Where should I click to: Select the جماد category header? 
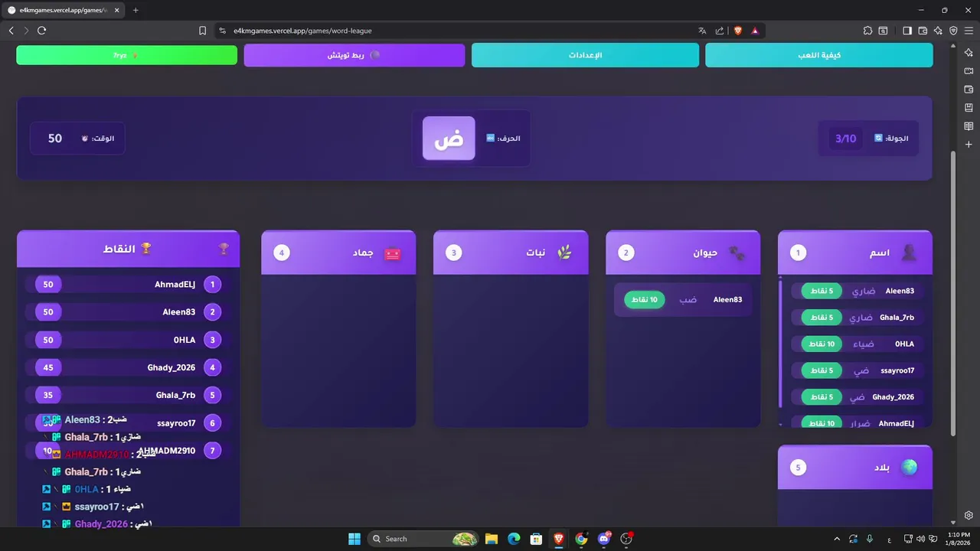pos(338,253)
